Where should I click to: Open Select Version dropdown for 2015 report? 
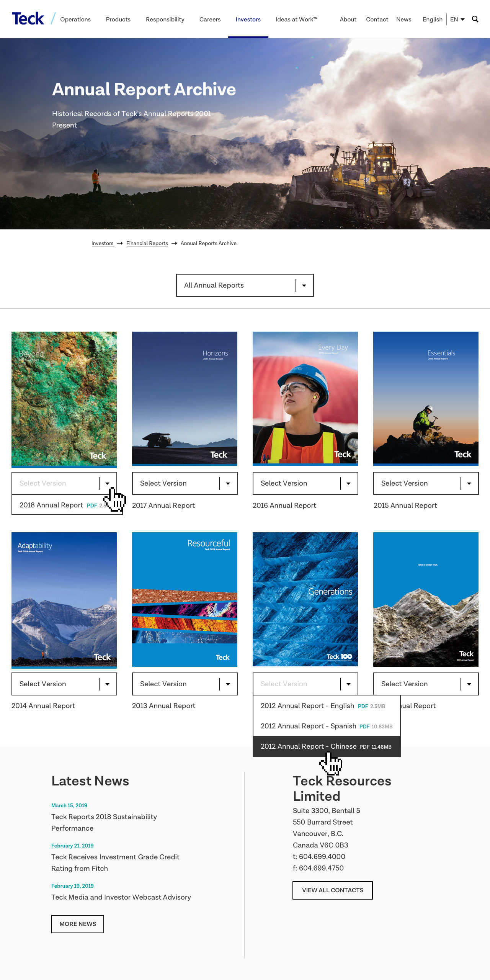pos(426,483)
